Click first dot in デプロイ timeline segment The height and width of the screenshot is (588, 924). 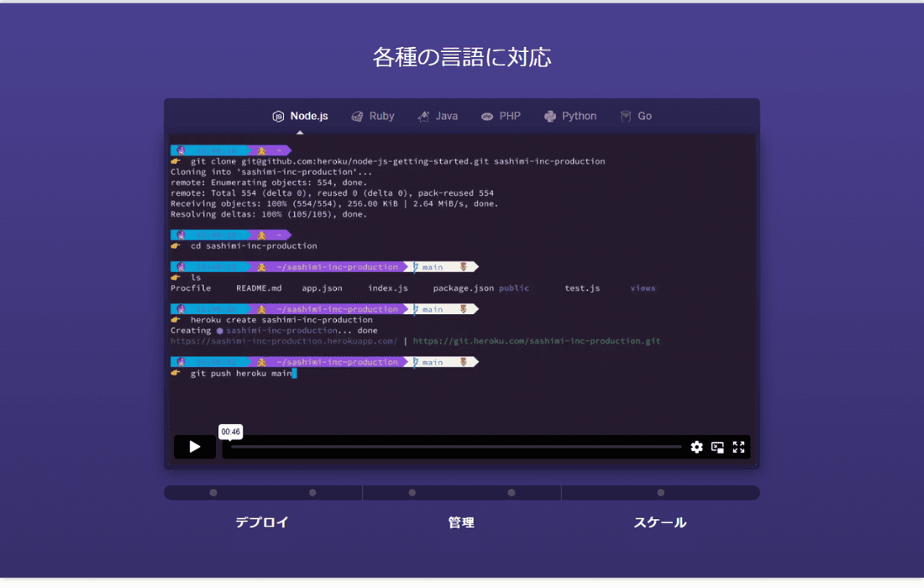click(x=213, y=492)
